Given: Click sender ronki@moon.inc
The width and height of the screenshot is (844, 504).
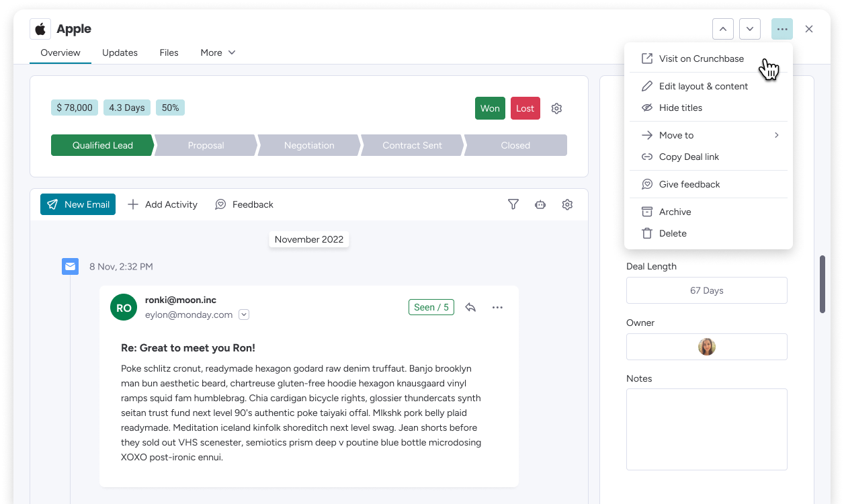Looking at the screenshot, I should pyautogui.click(x=181, y=300).
